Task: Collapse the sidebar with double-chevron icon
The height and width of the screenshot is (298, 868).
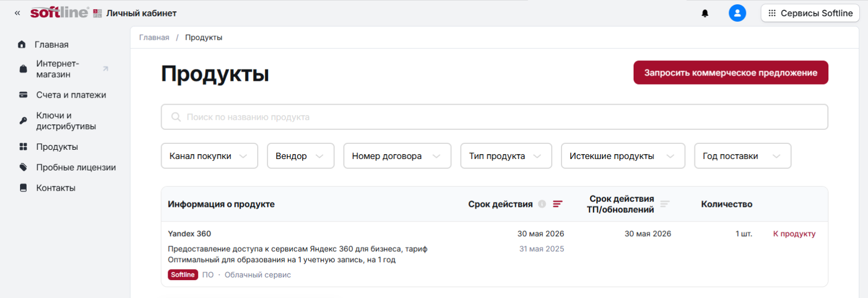Action: (x=17, y=13)
